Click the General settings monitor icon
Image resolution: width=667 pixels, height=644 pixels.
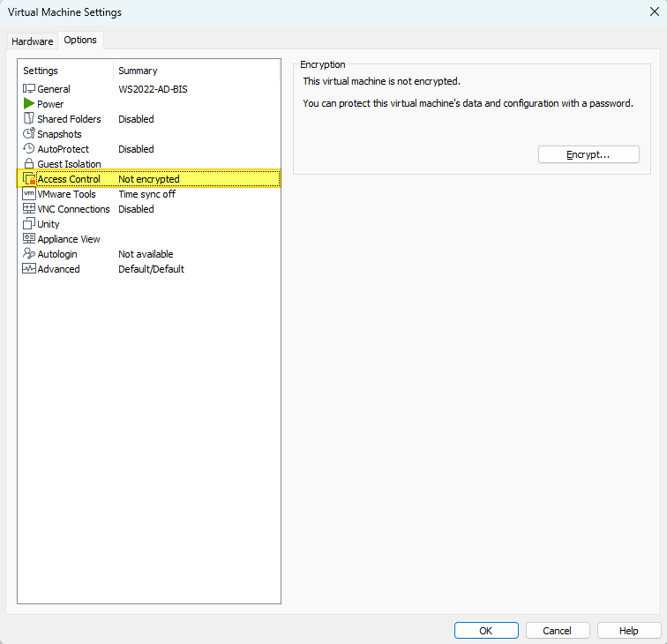pyautogui.click(x=28, y=89)
